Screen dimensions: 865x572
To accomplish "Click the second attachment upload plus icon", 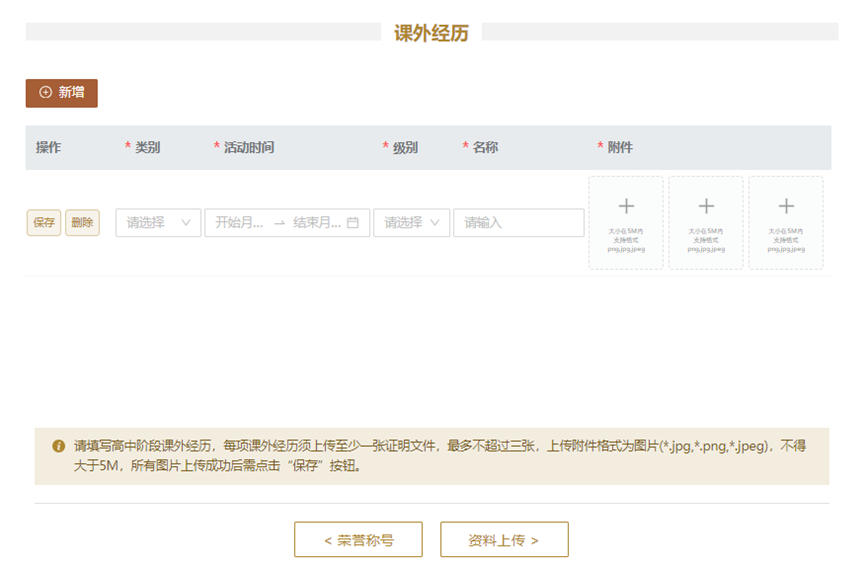I will pyautogui.click(x=706, y=207).
